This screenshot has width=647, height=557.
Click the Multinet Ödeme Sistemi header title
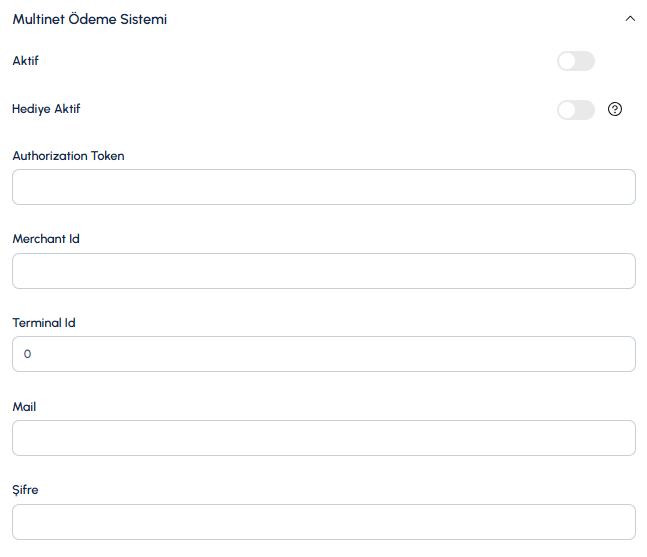[90, 19]
